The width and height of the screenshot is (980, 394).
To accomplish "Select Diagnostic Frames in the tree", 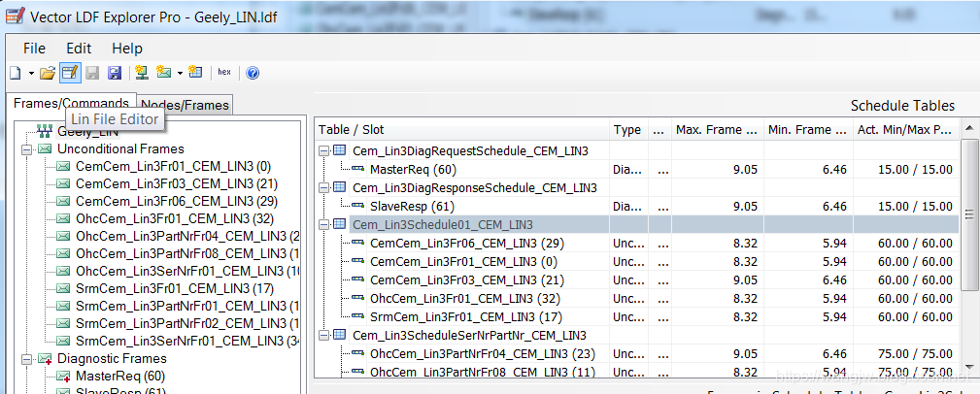I will pos(112,359).
